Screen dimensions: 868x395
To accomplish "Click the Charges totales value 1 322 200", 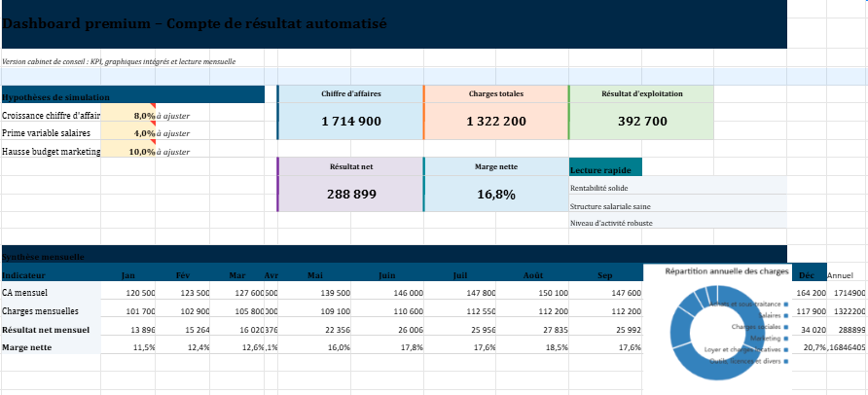I will pos(496,122).
